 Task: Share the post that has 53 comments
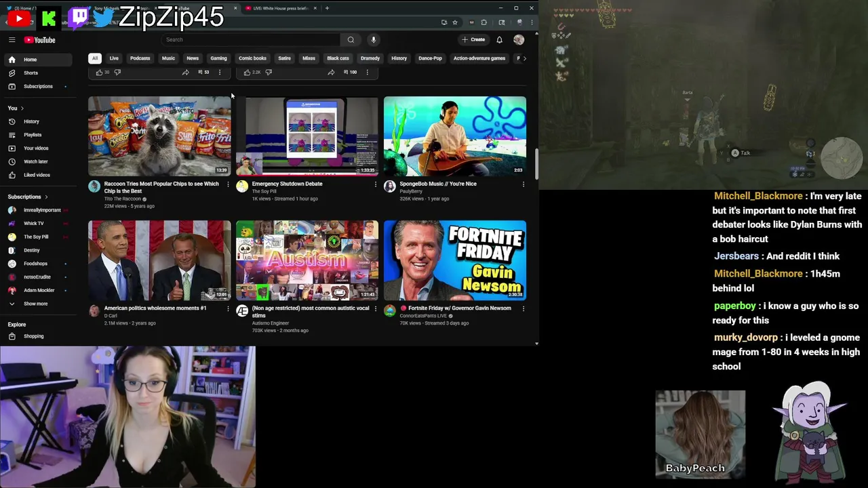(185, 72)
